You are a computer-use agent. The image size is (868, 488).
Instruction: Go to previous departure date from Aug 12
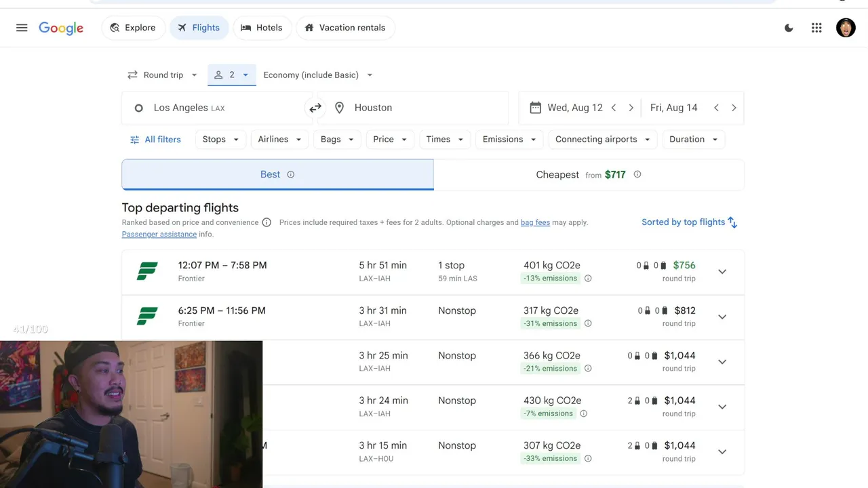(x=614, y=108)
